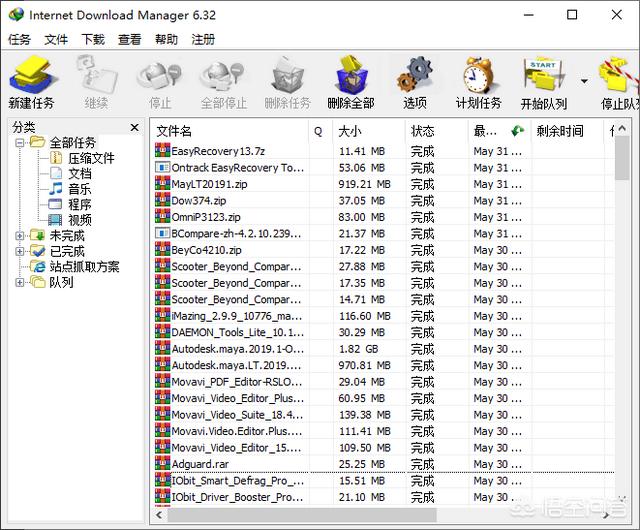This screenshot has width=640, height=530.
Task: Sort by the 大小 column header
Action: 369,131
